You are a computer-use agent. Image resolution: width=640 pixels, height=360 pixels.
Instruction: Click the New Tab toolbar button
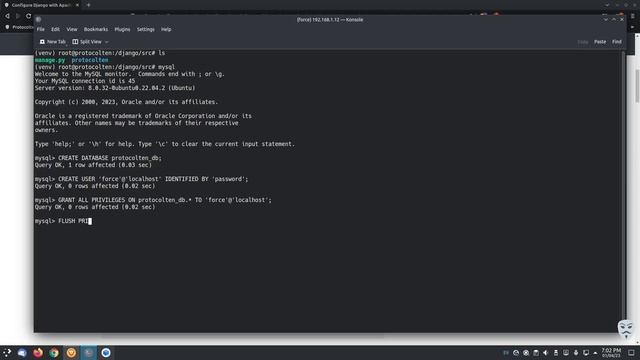(x=53, y=42)
